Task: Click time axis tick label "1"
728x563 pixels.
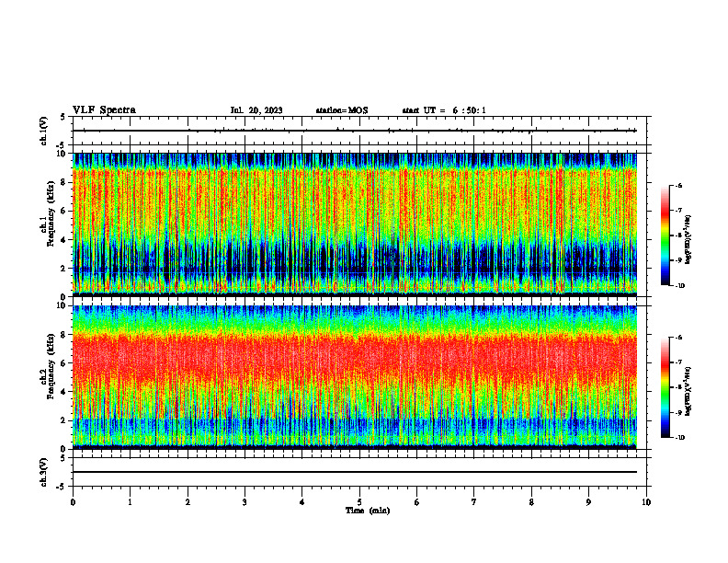Action: pyautogui.click(x=130, y=502)
